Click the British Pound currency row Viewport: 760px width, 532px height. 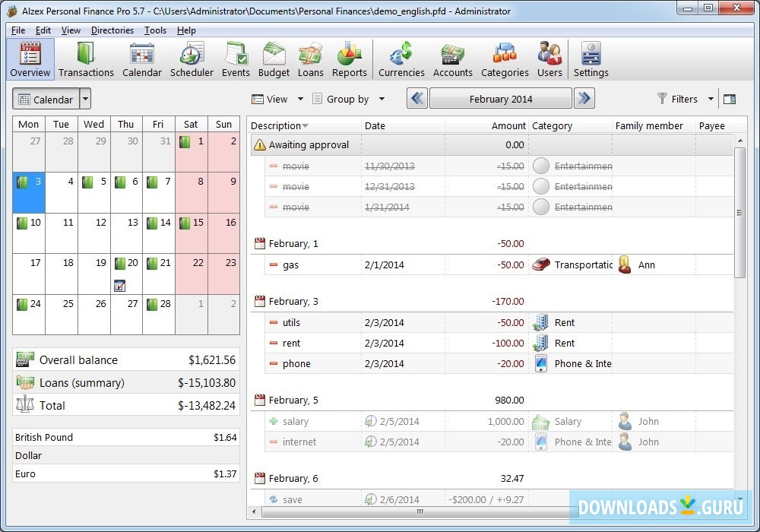click(x=126, y=437)
